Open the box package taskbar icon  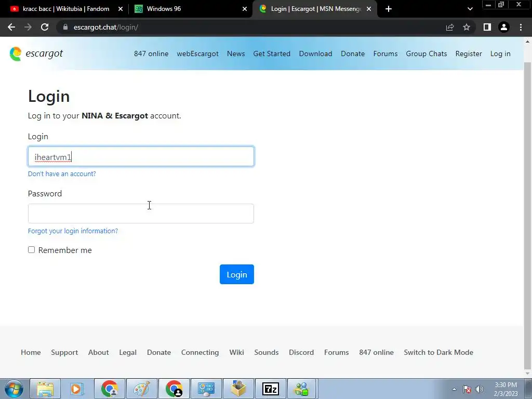point(238,389)
